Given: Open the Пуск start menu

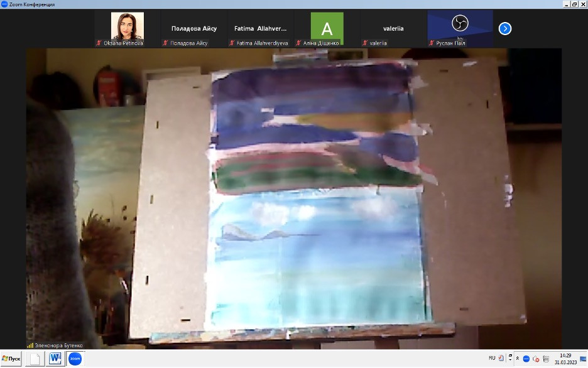Looking at the screenshot, I should (x=11, y=359).
